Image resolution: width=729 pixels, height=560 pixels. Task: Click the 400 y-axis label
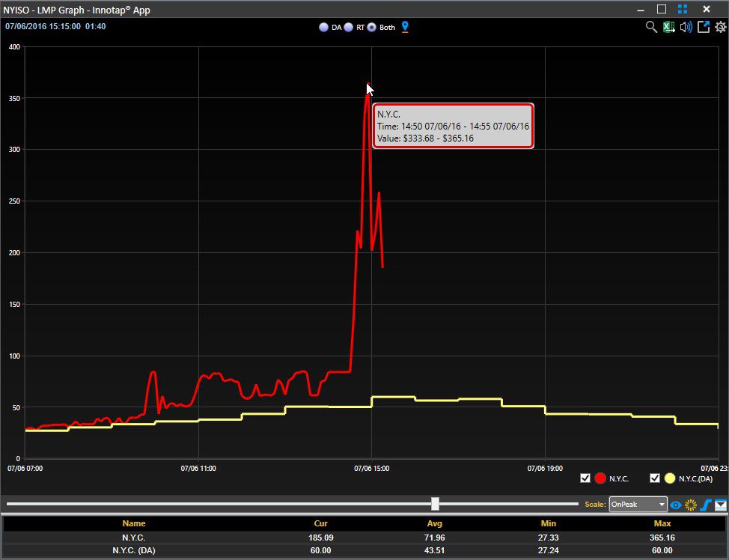tap(14, 47)
